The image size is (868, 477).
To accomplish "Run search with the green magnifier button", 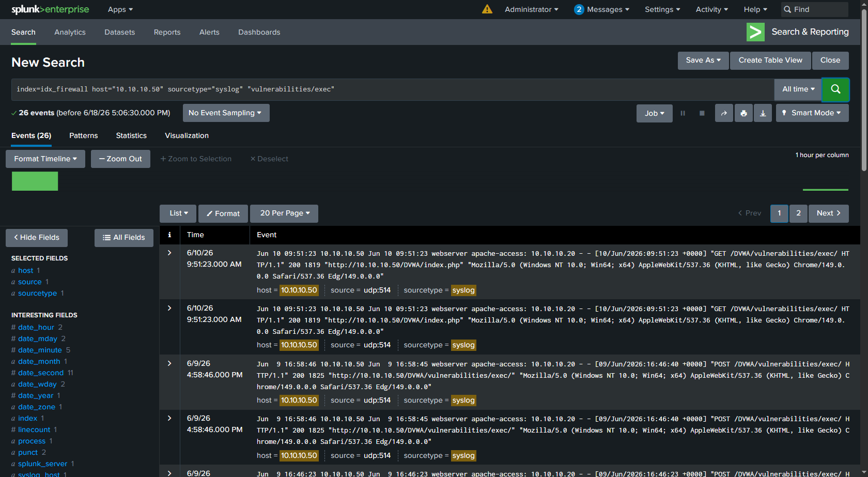I will [x=835, y=89].
